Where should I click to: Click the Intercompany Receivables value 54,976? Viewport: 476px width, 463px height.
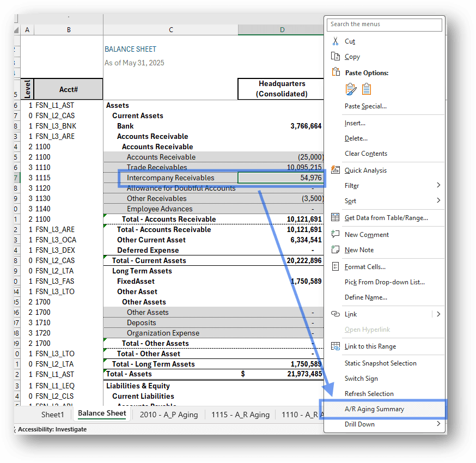click(x=281, y=178)
